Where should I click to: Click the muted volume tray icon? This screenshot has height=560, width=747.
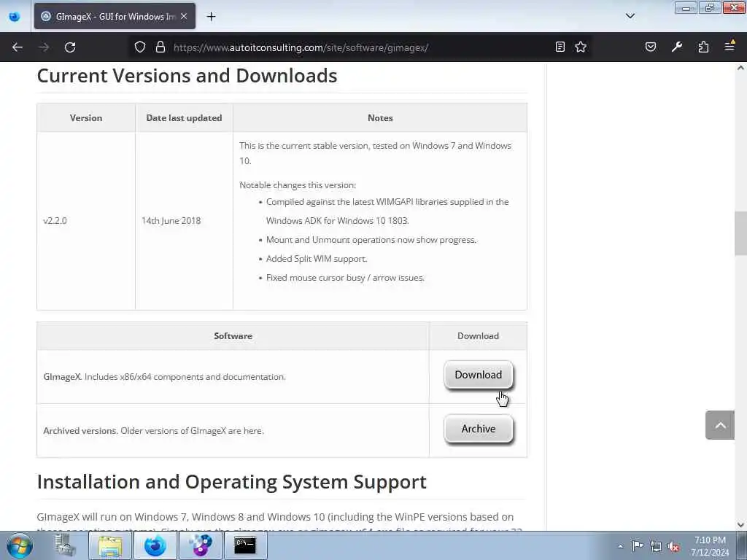(x=673, y=546)
